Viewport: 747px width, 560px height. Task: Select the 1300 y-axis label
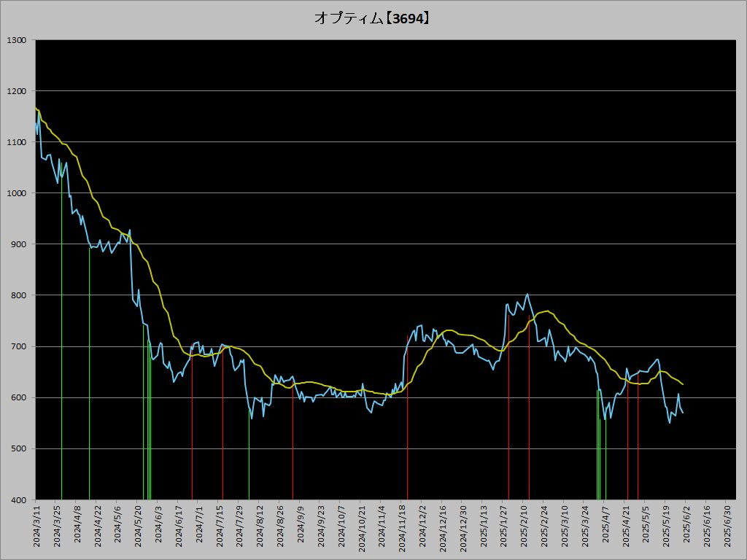(x=16, y=40)
